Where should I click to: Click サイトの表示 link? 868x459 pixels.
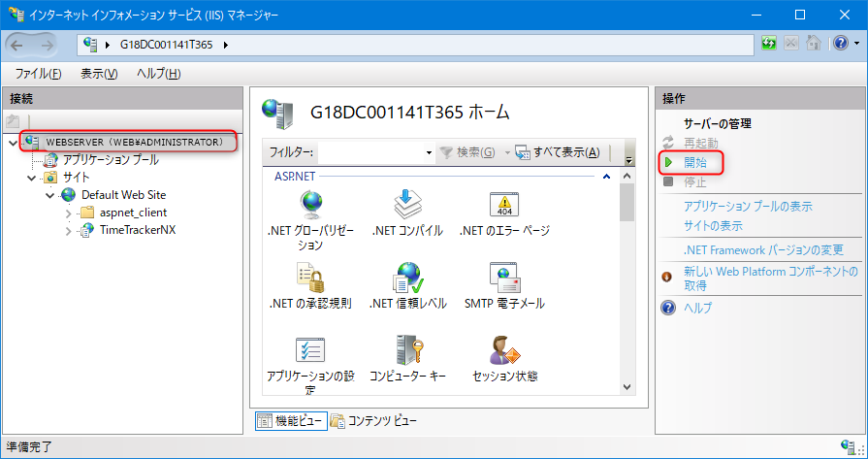713,226
